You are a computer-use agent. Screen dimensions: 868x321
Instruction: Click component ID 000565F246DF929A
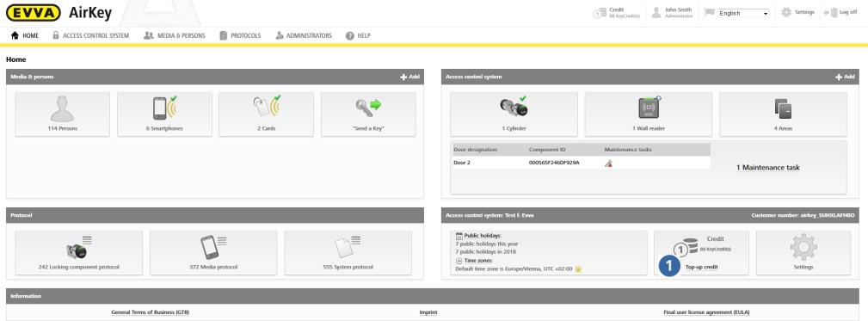[x=554, y=163]
